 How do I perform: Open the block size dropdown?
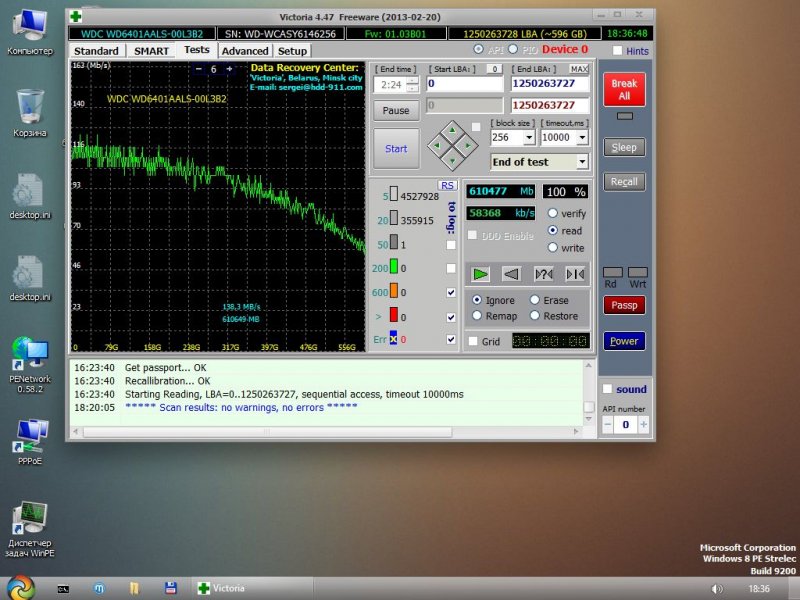[528, 137]
